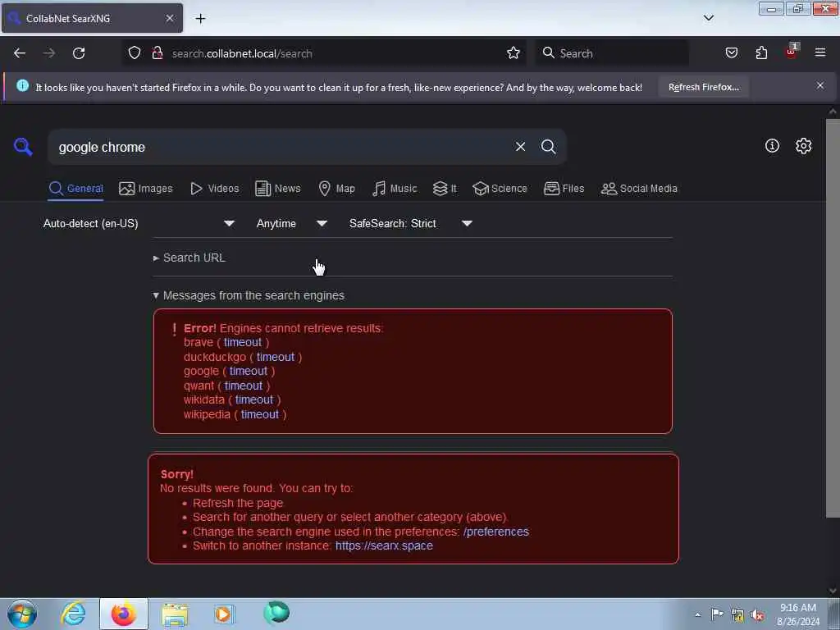The width and height of the screenshot is (840, 630).
Task: Open the Anytime time range dropdown
Action: pos(291,223)
